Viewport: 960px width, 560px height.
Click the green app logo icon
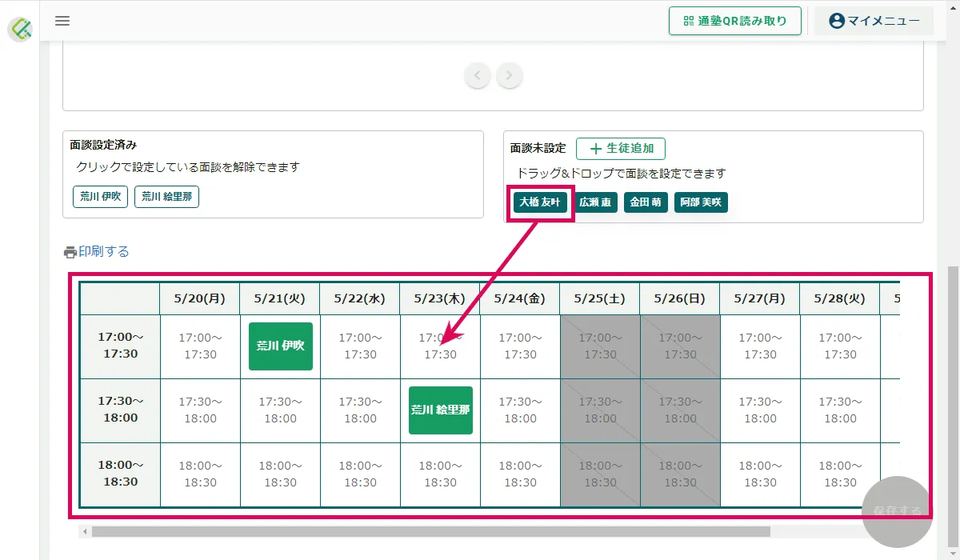20,30
